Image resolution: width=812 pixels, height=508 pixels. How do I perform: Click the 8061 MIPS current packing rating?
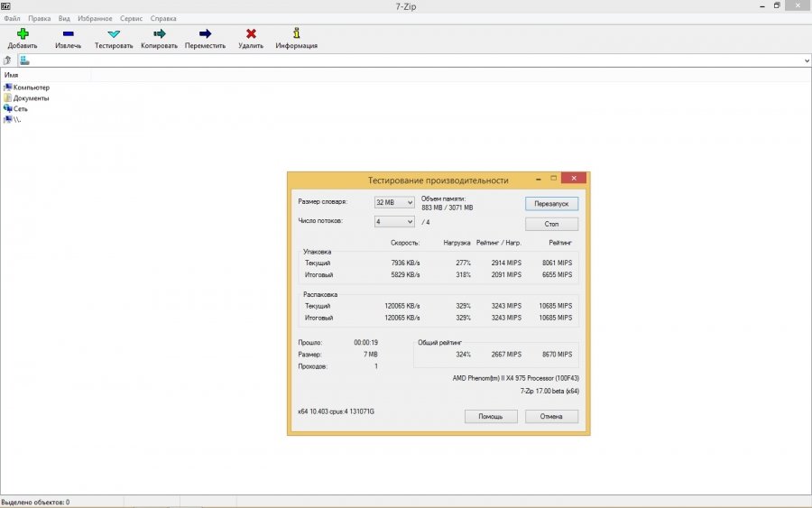(557, 263)
